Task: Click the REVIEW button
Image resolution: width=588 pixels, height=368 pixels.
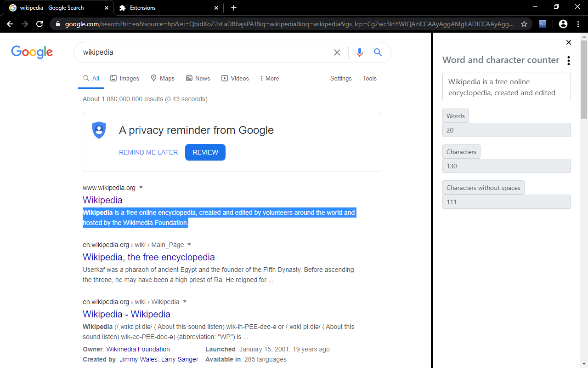Action: pos(205,152)
